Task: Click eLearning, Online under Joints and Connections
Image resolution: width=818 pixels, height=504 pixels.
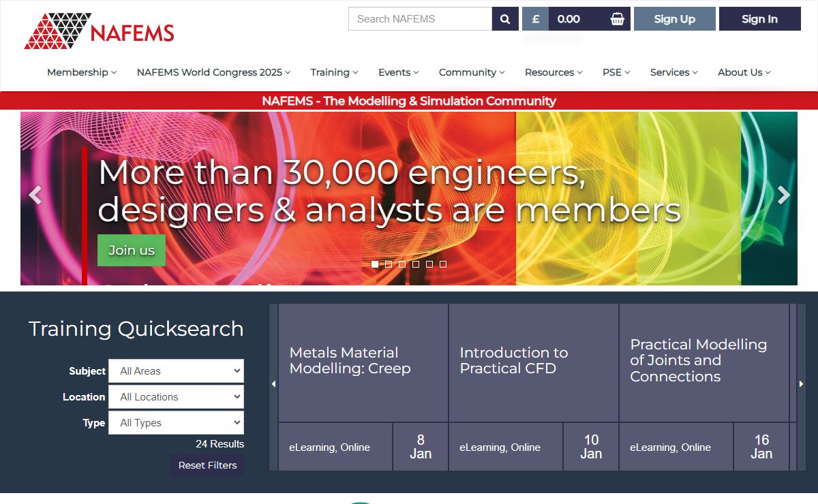Action: click(670, 447)
